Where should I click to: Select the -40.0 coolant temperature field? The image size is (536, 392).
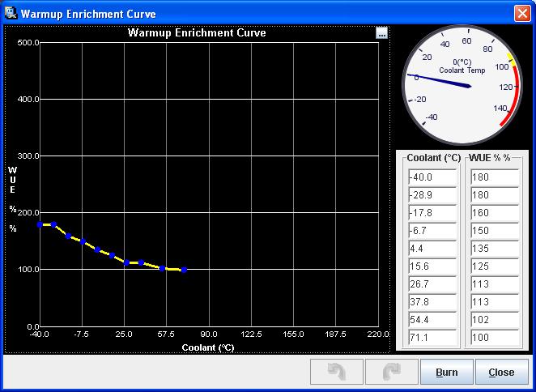(x=432, y=177)
